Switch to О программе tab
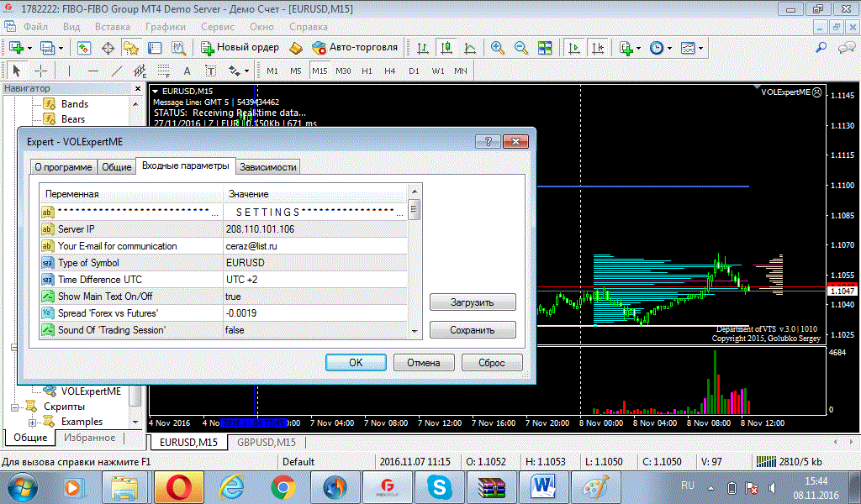 click(64, 167)
